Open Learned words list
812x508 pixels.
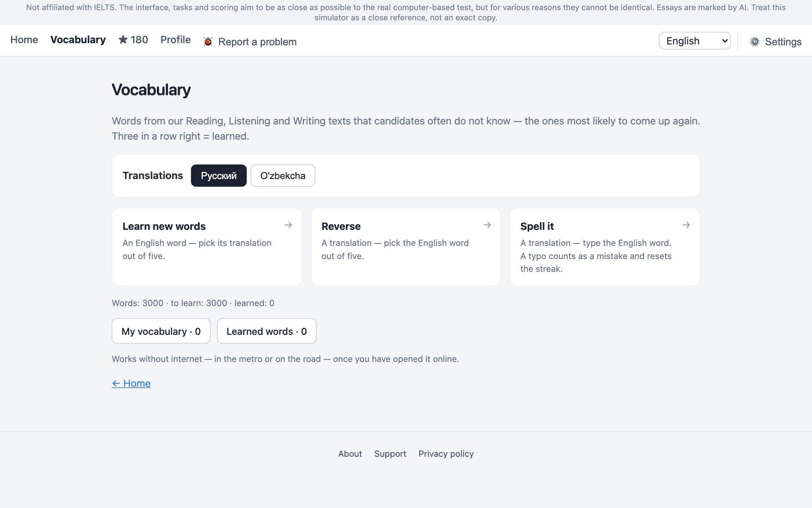click(266, 331)
